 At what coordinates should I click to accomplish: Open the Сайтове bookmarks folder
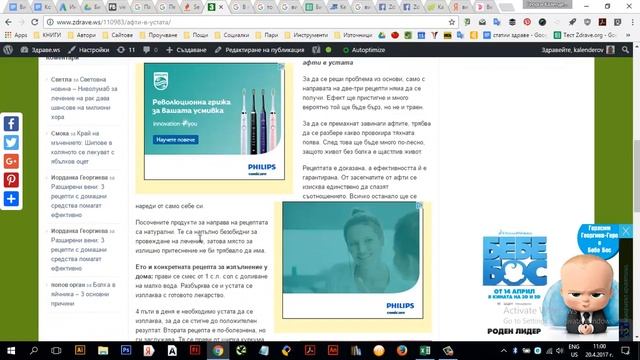click(x=118, y=36)
